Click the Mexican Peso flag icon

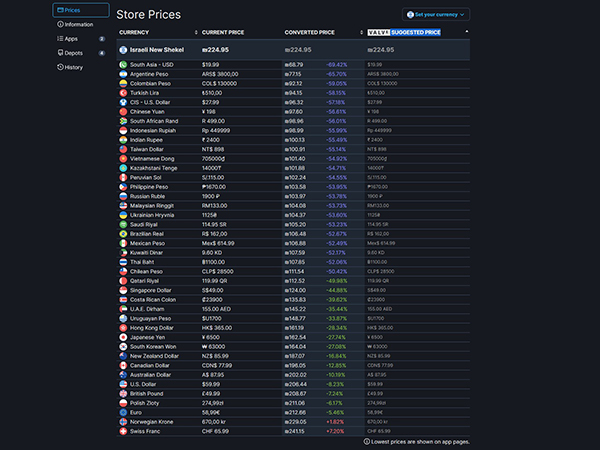pyautogui.click(x=123, y=243)
